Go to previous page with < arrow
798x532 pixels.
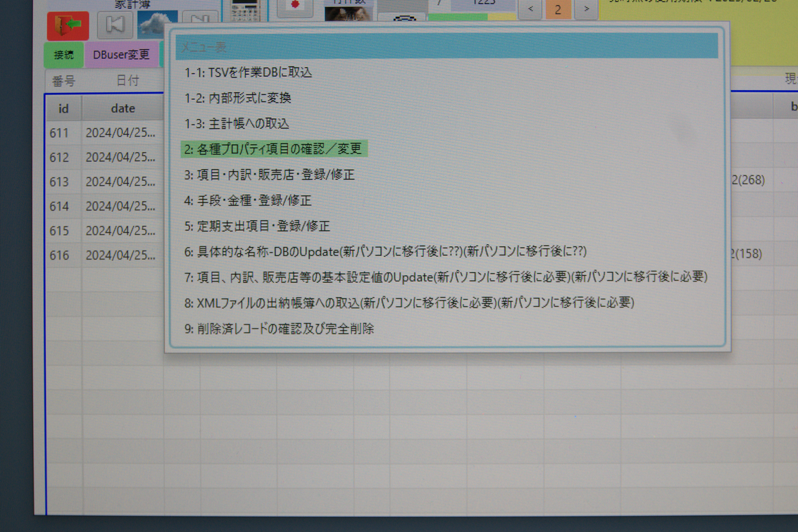coord(530,9)
